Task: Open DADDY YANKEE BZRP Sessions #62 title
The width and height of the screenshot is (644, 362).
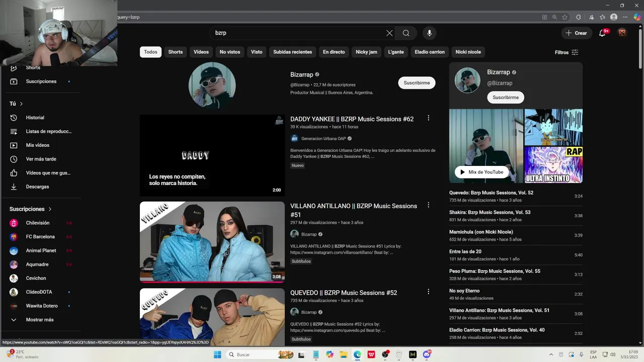Action: click(x=352, y=119)
